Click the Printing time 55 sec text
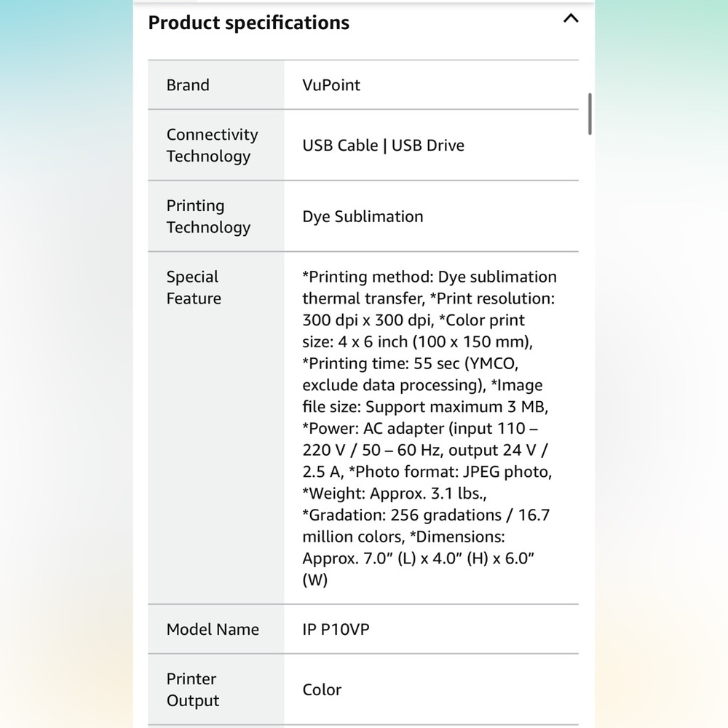This screenshot has width=728, height=728. pyautogui.click(x=410, y=363)
